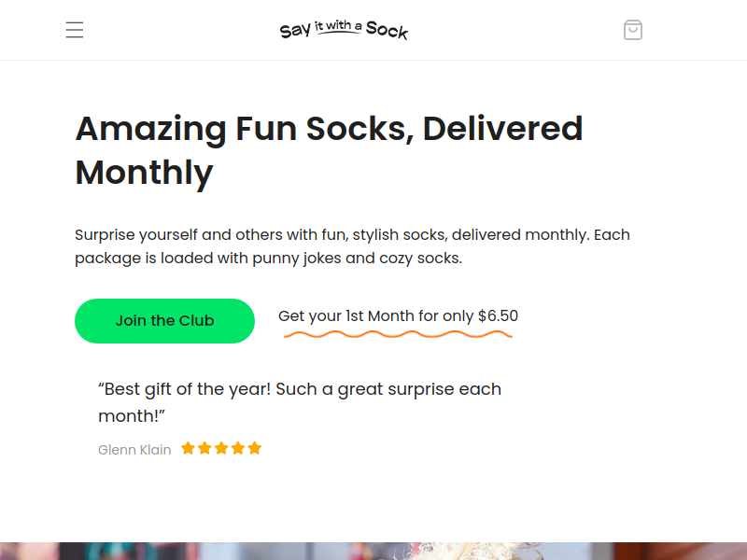The width and height of the screenshot is (747, 560).
Task: Click the fourth review star
Action: pyautogui.click(x=238, y=449)
